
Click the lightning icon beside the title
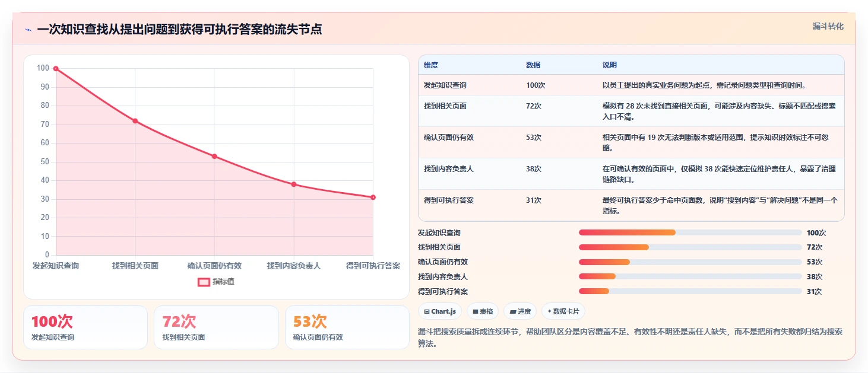tap(28, 30)
